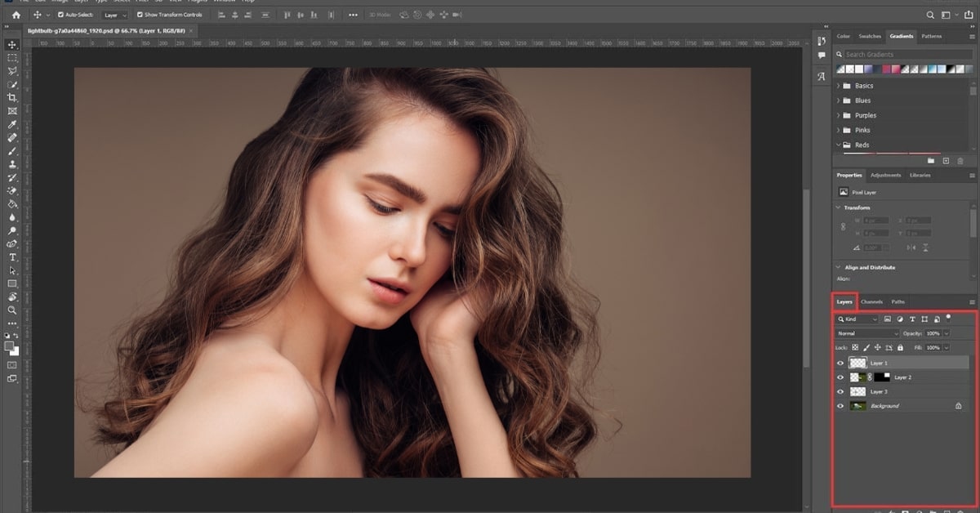The height and width of the screenshot is (513, 980).
Task: Click the foreground color swatch
Action: 10,346
